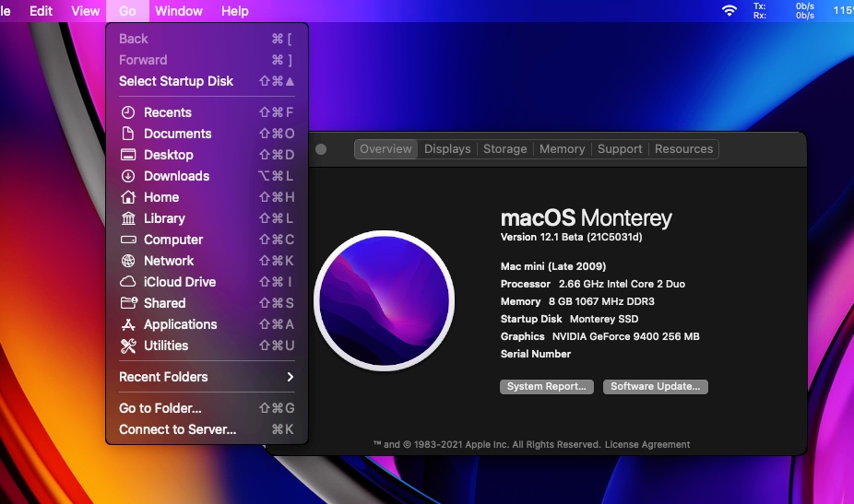854x504 pixels.
Task: Click the Serial Number label
Action: click(536, 354)
